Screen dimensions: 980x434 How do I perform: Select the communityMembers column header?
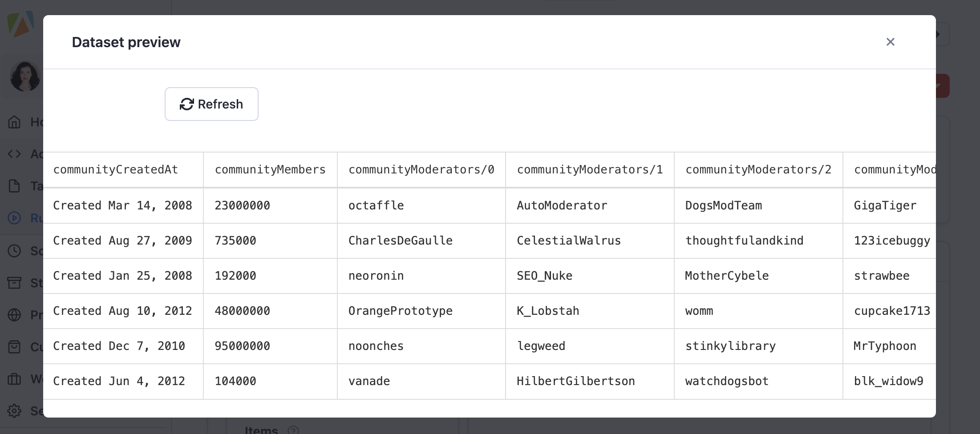(270, 170)
